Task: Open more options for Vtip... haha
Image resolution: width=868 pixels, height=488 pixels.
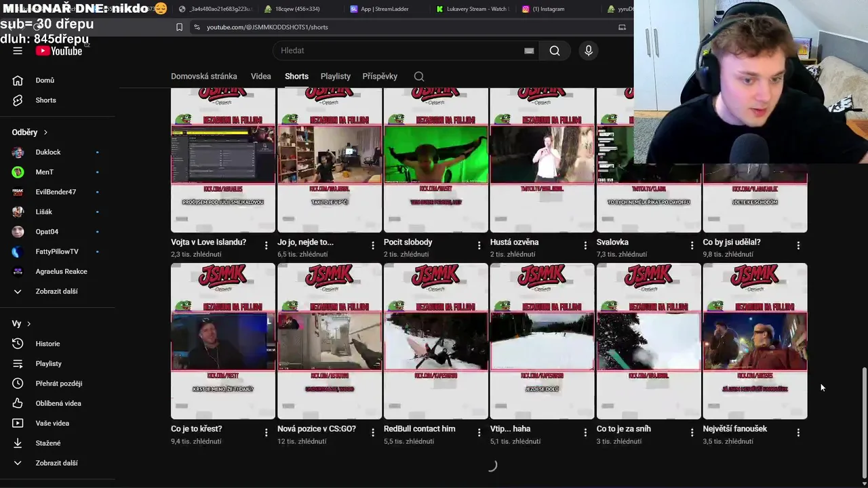Action: (x=585, y=432)
